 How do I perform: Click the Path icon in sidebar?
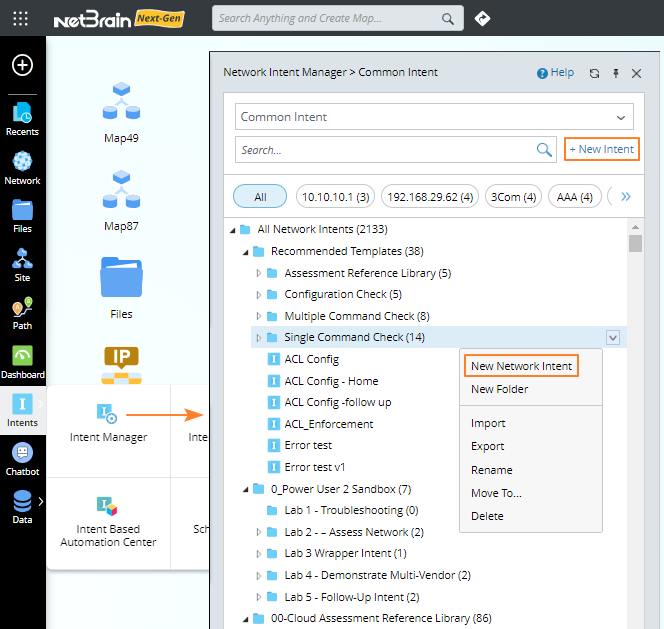pyautogui.click(x=22, y=312)
